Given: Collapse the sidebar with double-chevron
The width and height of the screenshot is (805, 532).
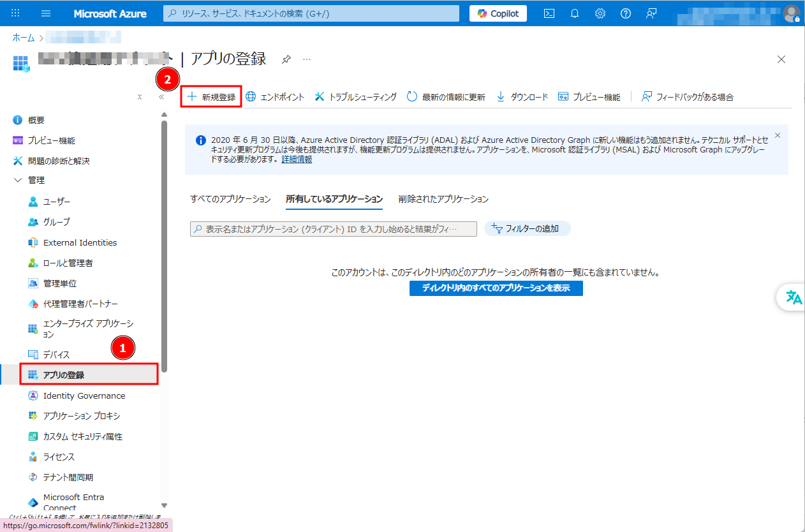Looking at the screenshot, I should tap(161, 97).
